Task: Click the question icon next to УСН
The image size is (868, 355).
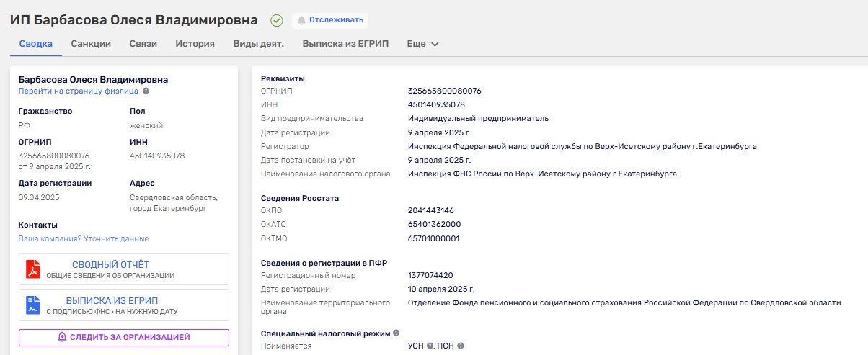Action: point(430,346)
